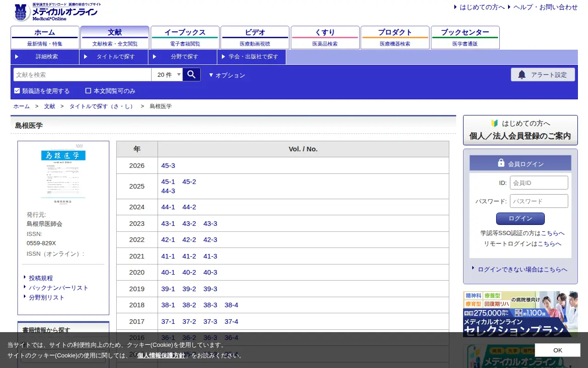
Task: Click breadcrumb ホーム link
Action: click(x=21, y=106)
